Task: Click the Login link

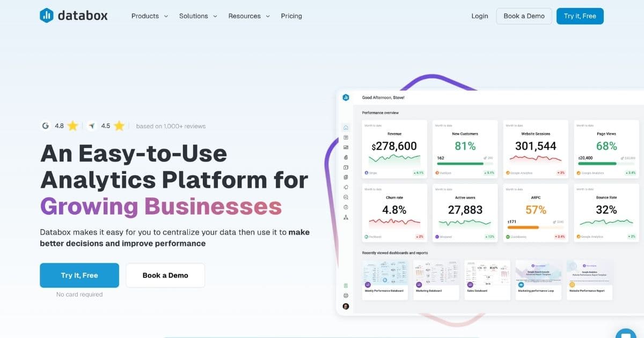Action: coord(480,16)
